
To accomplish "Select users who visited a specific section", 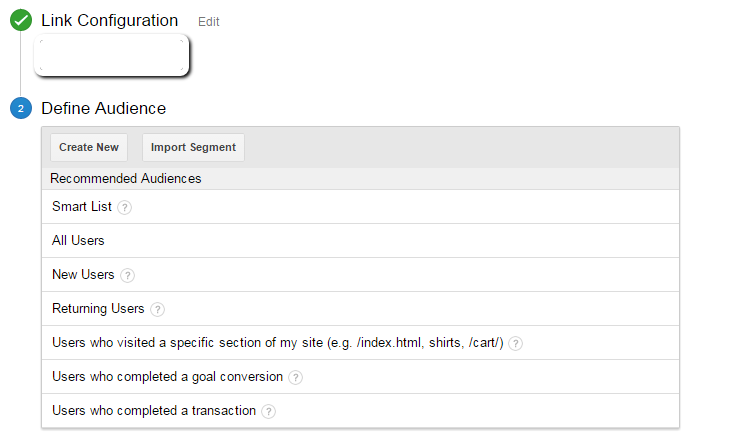I will 360,343.
